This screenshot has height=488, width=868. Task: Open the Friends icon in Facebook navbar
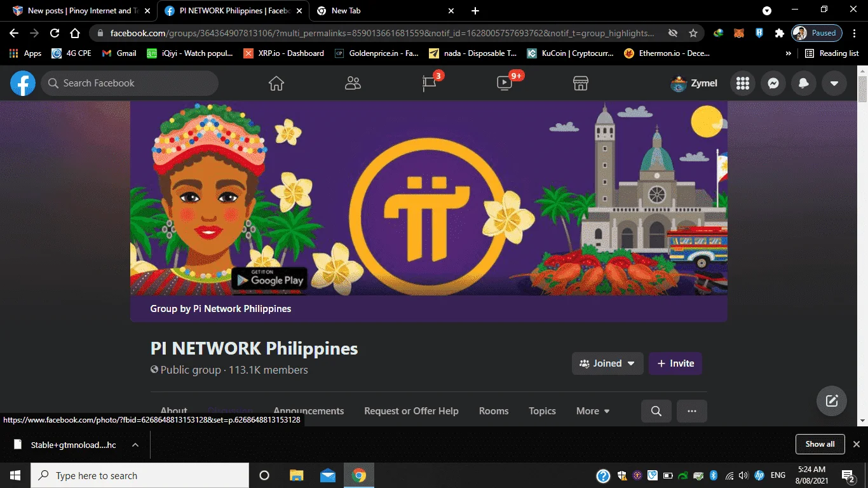point(353,83)
